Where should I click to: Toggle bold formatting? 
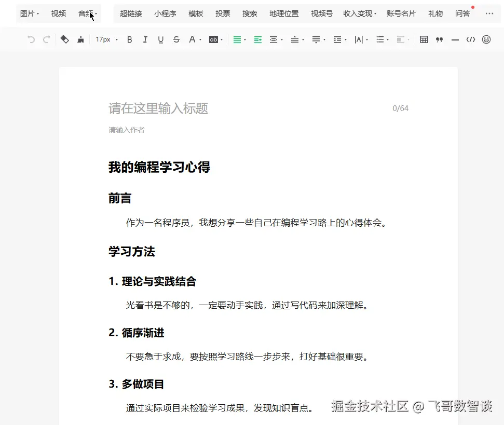click(x=130, y=39)
